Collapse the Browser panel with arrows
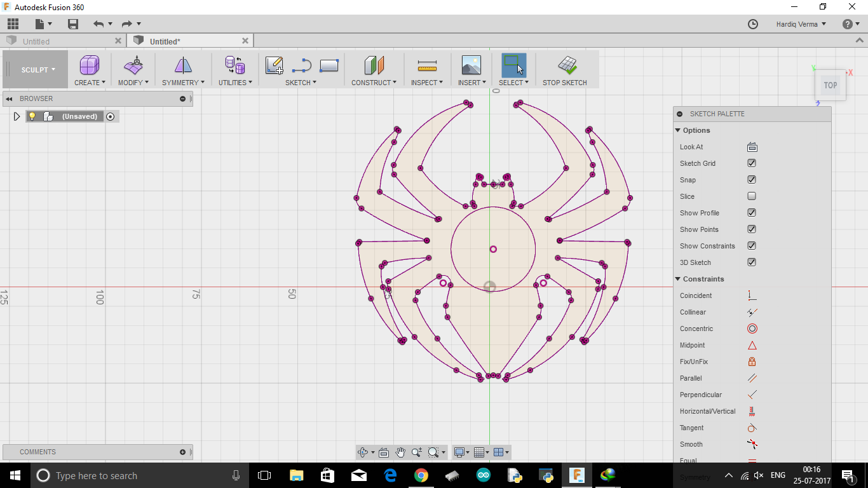The width and height of the screenshot is (868, 488). (x=10, y=98)
